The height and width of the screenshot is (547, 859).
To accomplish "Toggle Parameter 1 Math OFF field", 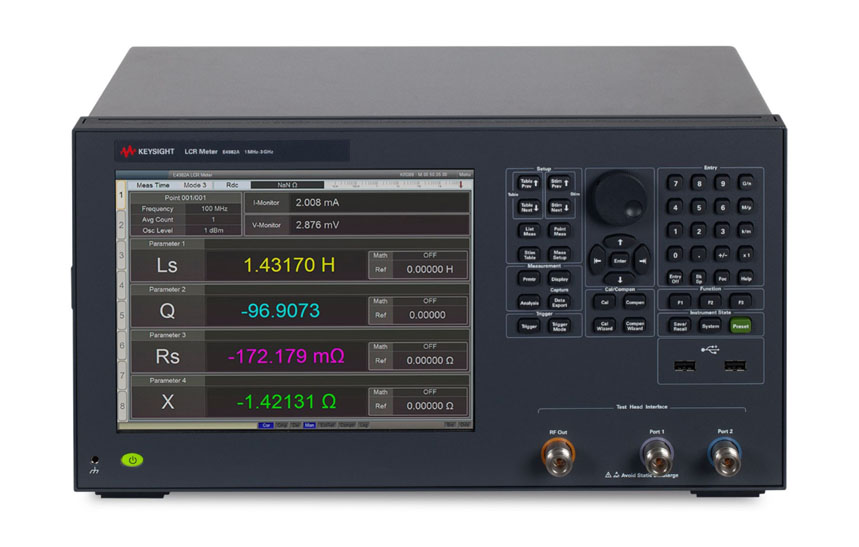I will pyautogui.click(x=429, y=255).
